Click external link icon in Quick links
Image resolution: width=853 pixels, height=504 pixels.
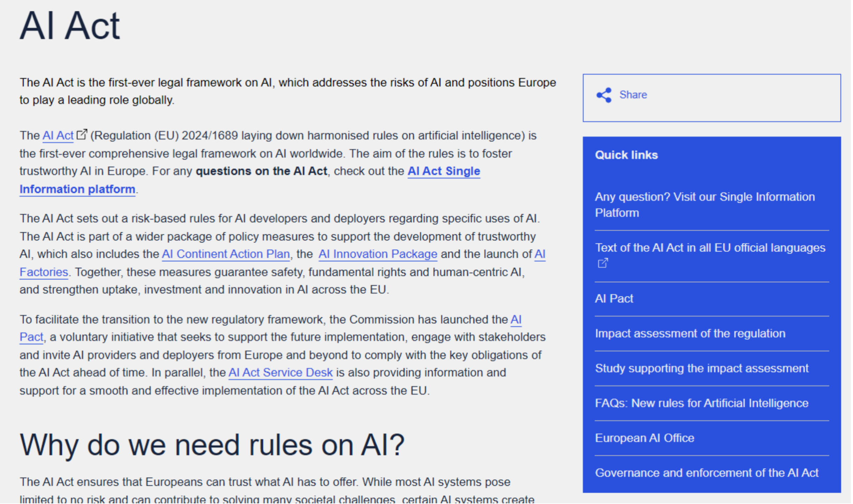pyautogui.click(x=603, y=263)
